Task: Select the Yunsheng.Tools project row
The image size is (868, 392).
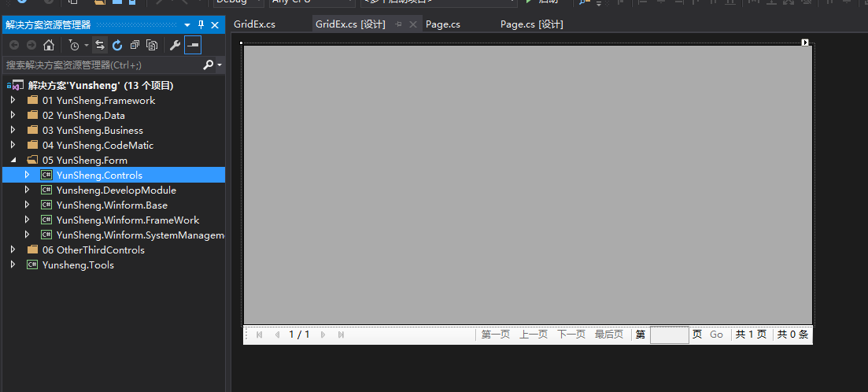Action: (x=113, y=264)
